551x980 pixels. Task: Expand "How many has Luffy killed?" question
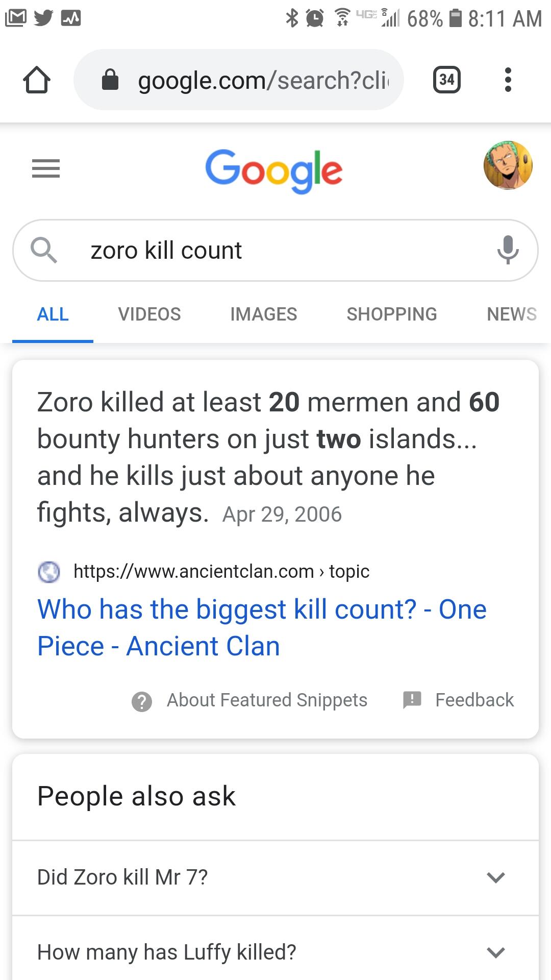click(x=275, y=952)
